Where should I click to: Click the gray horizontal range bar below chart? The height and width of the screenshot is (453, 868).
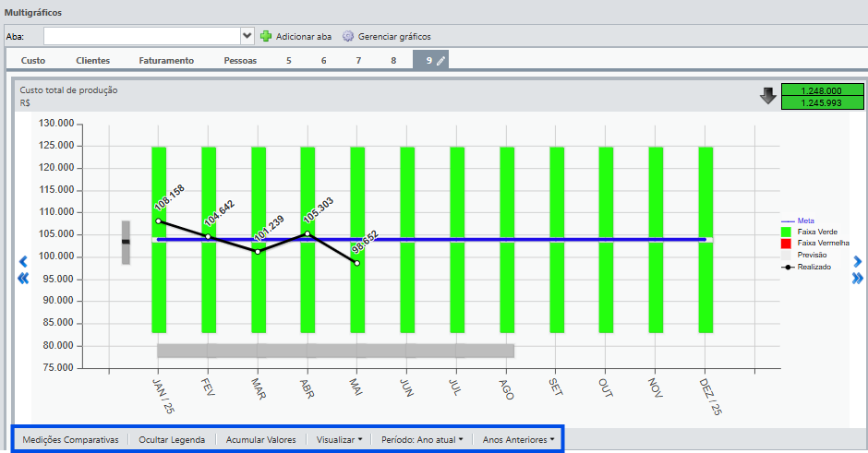click(x=335, y=351)
